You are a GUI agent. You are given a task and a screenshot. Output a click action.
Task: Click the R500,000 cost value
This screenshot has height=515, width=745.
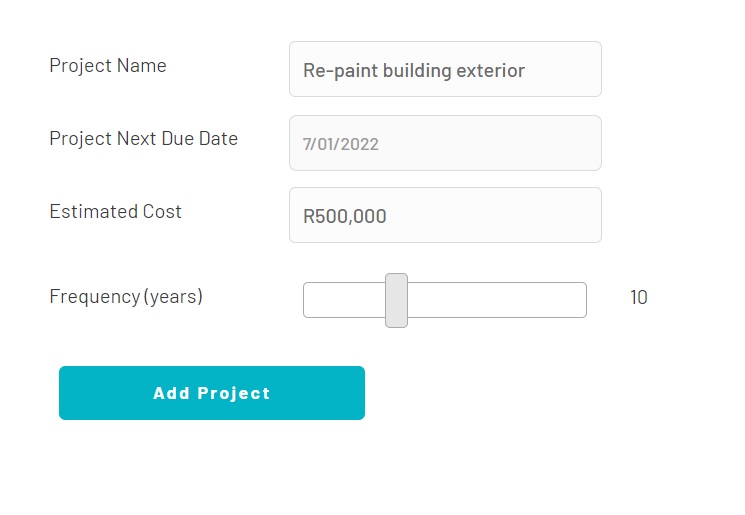pyautogui.click(x=344, y=216)
